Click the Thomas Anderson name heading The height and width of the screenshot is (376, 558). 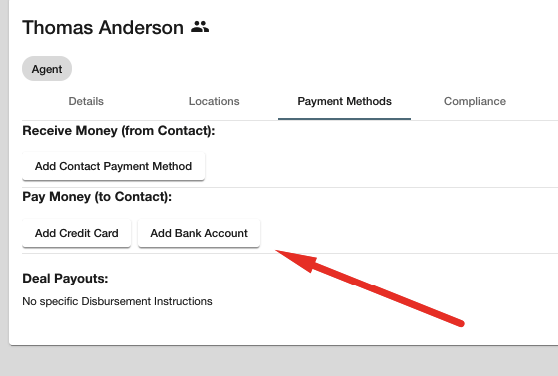tap(103, 27)
